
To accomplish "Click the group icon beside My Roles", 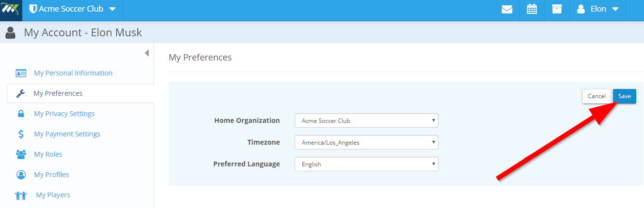I will pyautogui.click(x=21, y=154).
